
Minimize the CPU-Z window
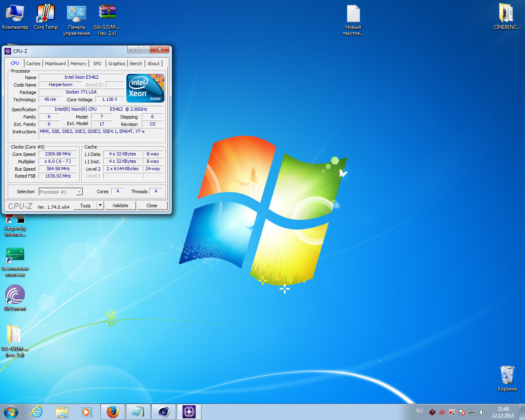point(133,50)
